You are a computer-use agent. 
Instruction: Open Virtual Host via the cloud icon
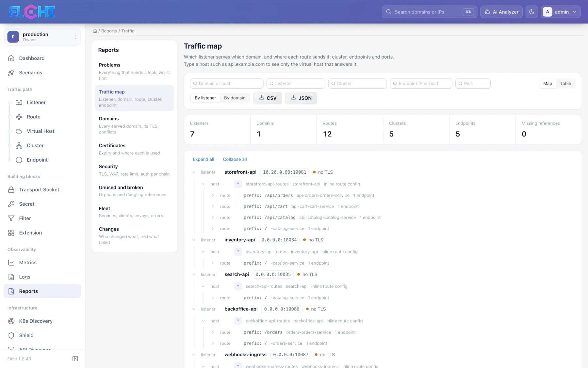19,131
